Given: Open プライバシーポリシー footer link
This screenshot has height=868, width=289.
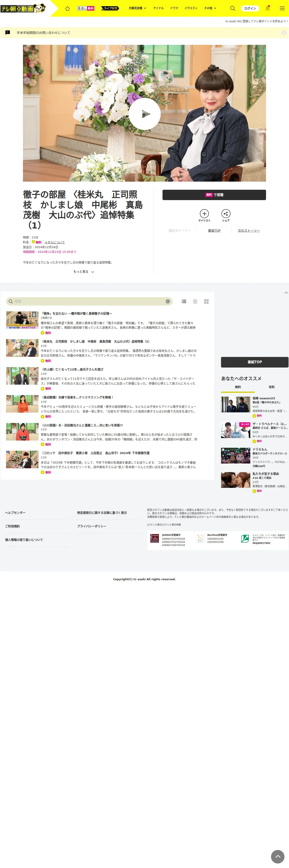Looking at the screenshot, I should (92, 526).
